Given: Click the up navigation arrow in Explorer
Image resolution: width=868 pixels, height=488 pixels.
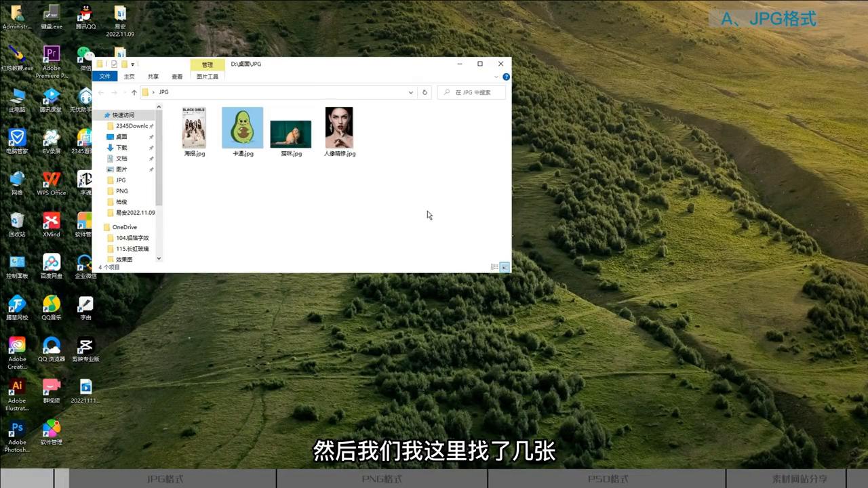Looking at the screenshot, I should click(x=134, y=92).
